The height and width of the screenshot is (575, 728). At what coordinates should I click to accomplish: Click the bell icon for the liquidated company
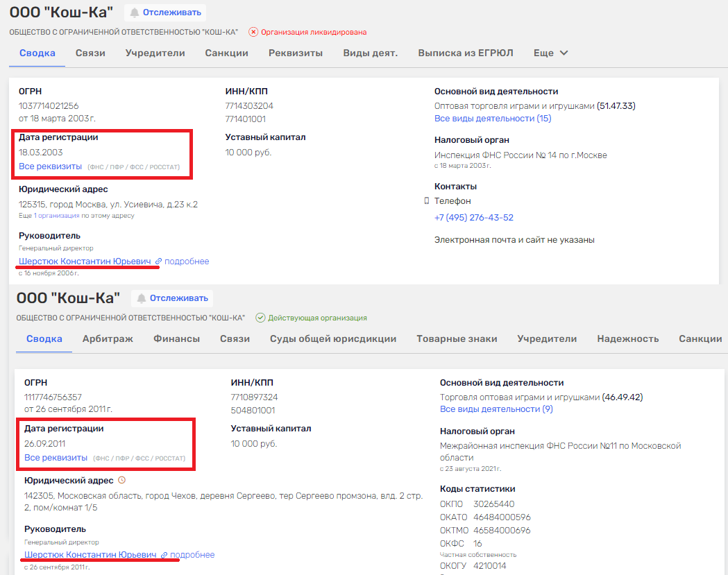pyautogui.click(x=135, y=12)
